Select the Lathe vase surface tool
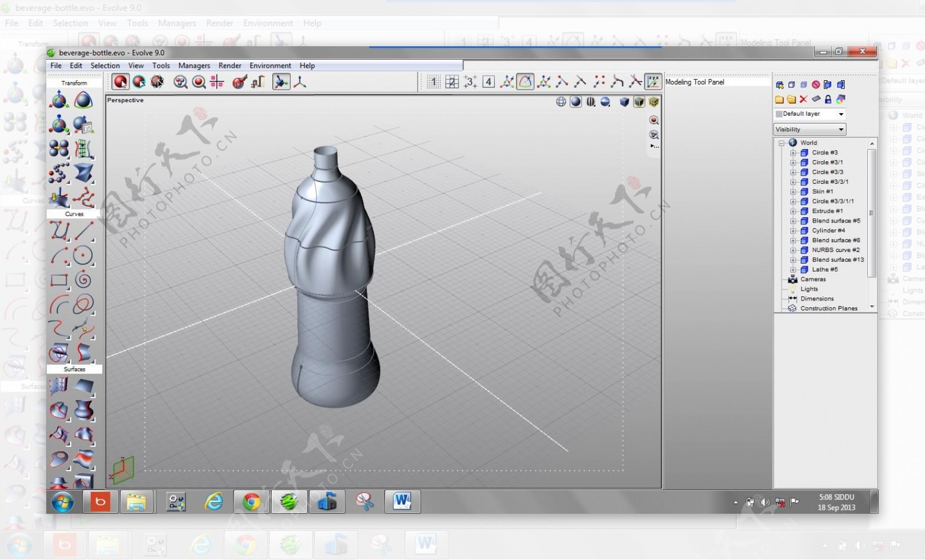 [x=83, y=410]
